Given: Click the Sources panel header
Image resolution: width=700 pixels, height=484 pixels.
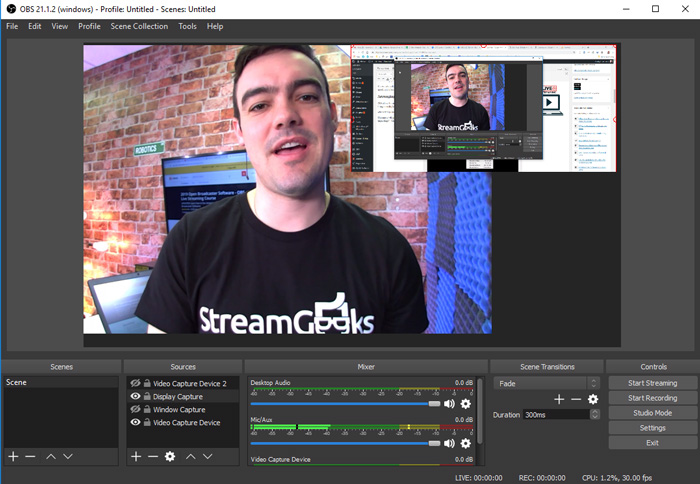Looking at the screenshot, I should (x=183, y=367).
